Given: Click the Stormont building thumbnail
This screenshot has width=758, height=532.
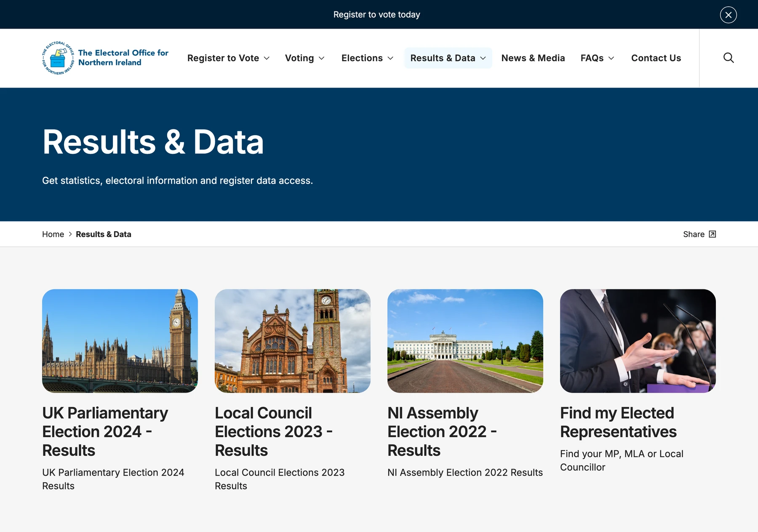Looking at the screenshot, I should [x=465, y=341].
